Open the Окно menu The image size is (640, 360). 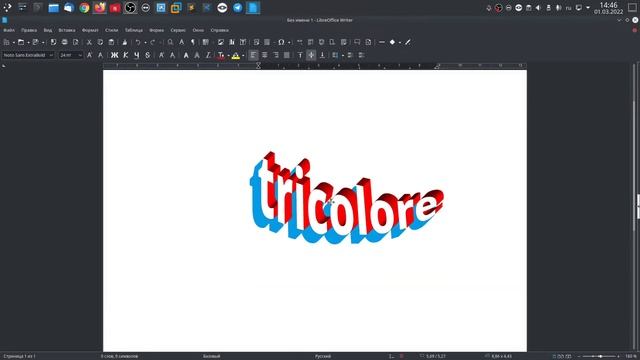(198, 30)
